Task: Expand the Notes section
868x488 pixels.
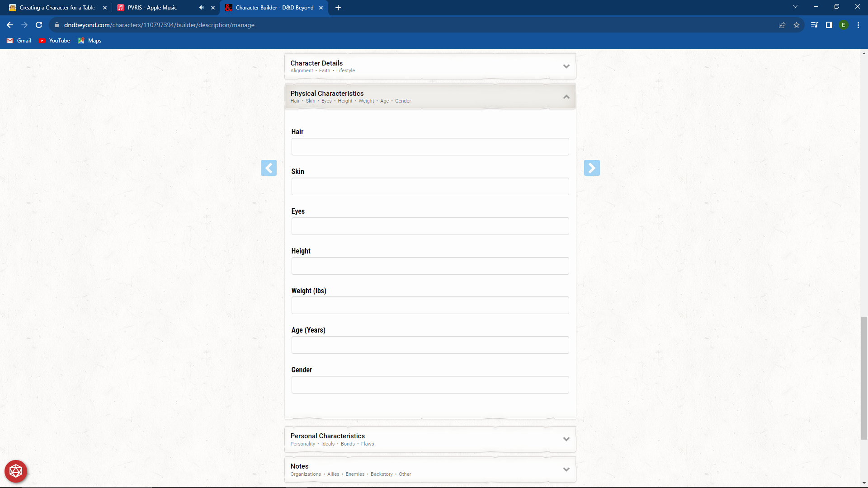Action: pyautogui.click(x=566, y=469)
